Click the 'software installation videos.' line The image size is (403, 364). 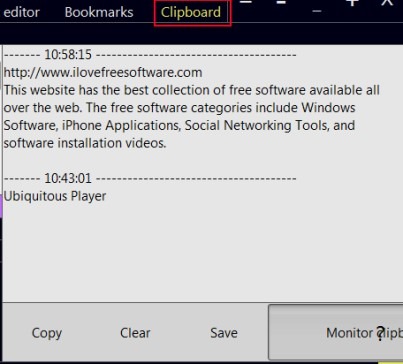coord(85,143)
